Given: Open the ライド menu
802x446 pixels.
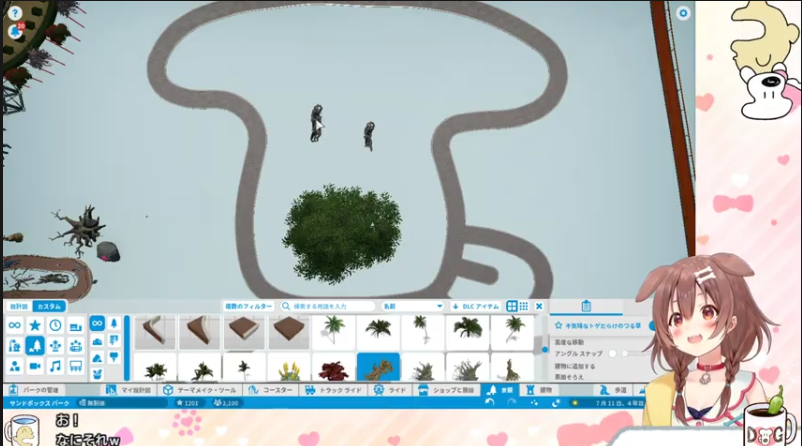Looking at the screenshot, I should [390, 390].
